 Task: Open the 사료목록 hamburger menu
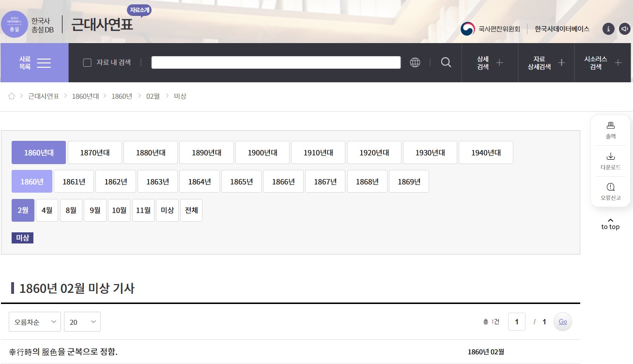click(34, 62)
